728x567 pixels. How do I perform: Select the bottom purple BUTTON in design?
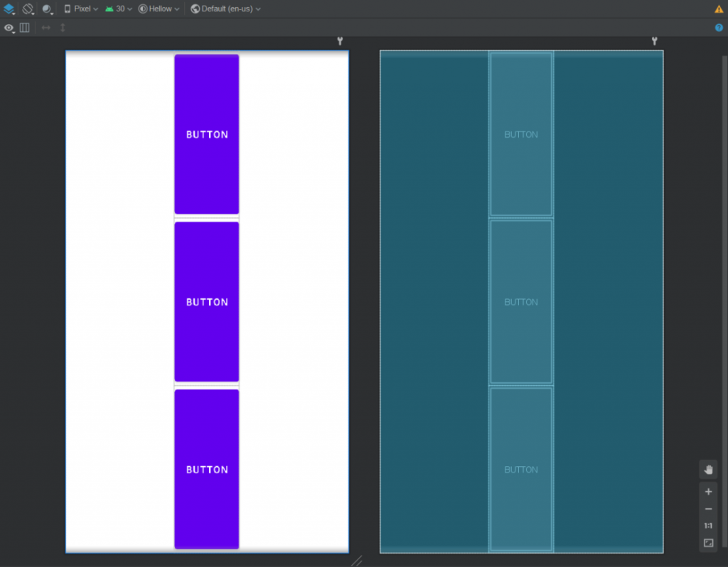point(207,469)
